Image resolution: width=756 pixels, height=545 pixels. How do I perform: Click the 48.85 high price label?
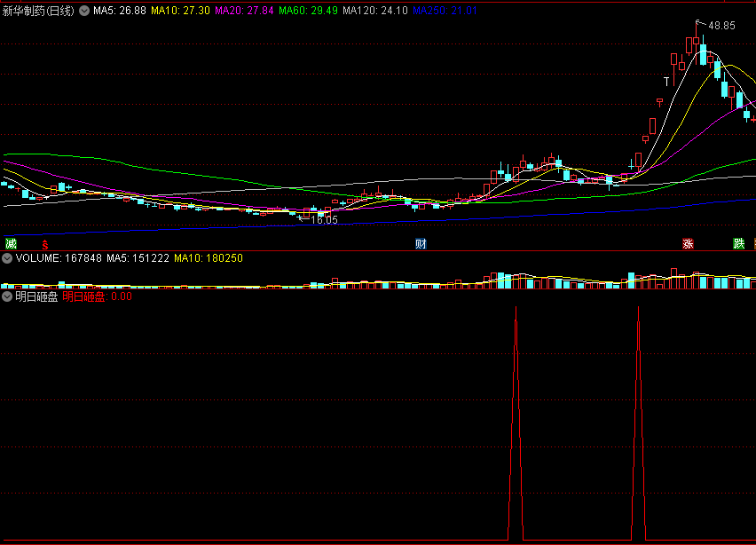[x=721, y=26]
